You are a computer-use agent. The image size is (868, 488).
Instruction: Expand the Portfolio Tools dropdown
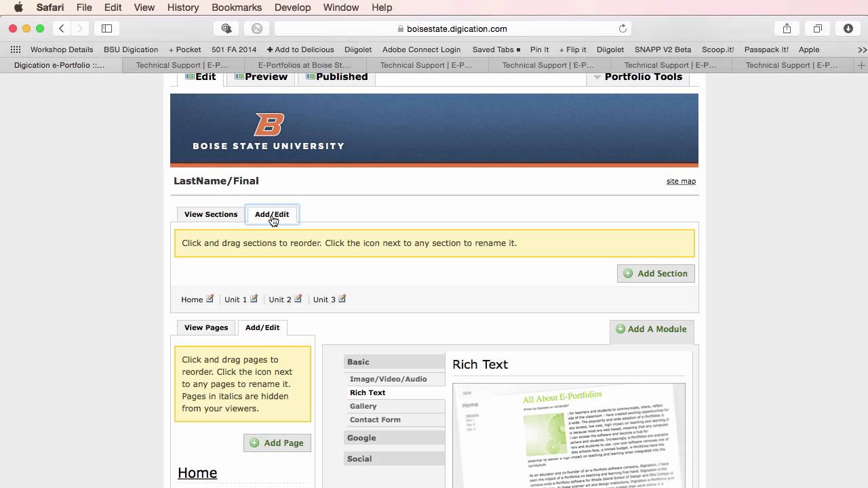tap(637, 77)
